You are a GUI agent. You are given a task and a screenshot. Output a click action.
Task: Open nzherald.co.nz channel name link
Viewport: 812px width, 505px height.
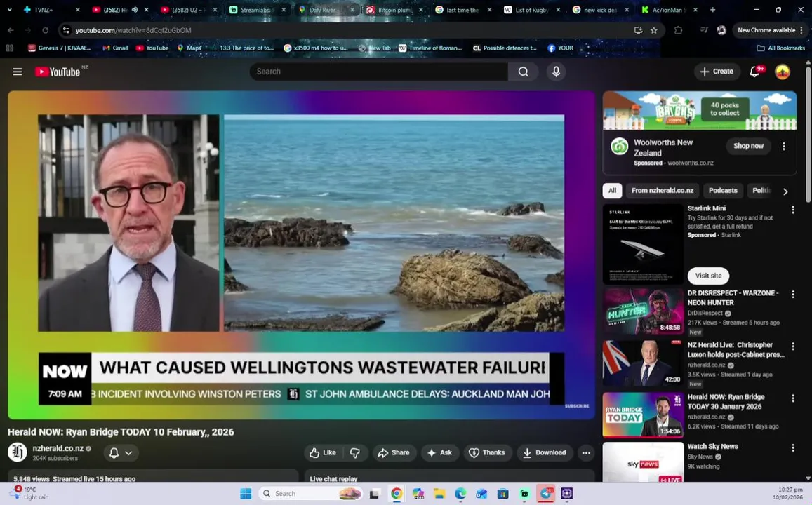click(58, 449)
